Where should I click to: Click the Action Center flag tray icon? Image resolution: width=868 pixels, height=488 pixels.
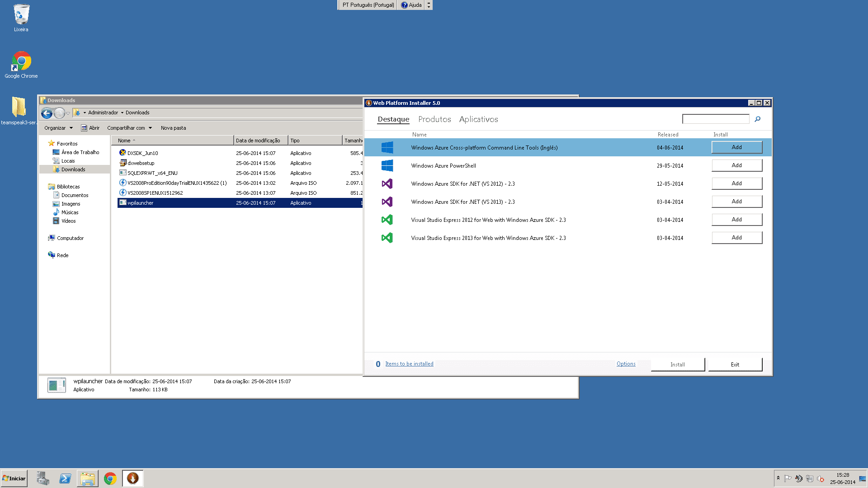788,479
